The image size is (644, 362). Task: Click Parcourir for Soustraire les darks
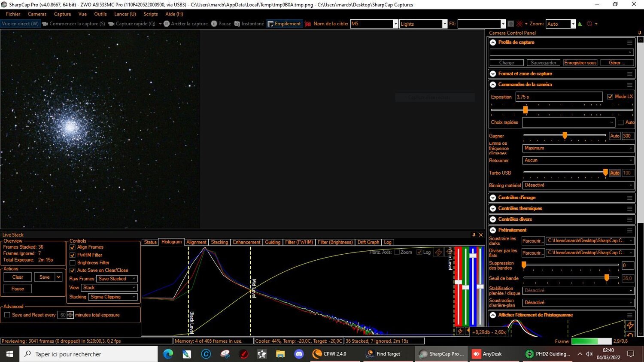[x=533, y=241]
